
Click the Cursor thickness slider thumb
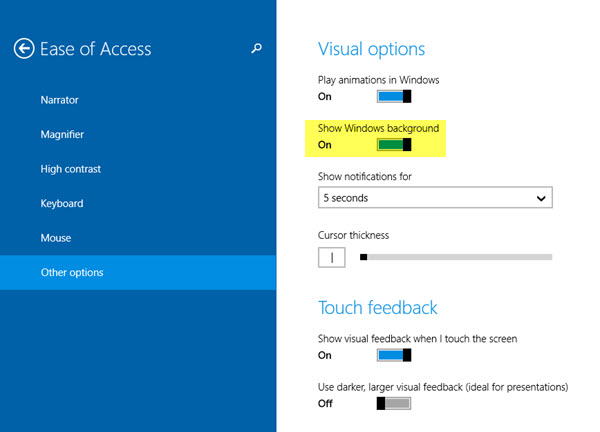[364, 257]
